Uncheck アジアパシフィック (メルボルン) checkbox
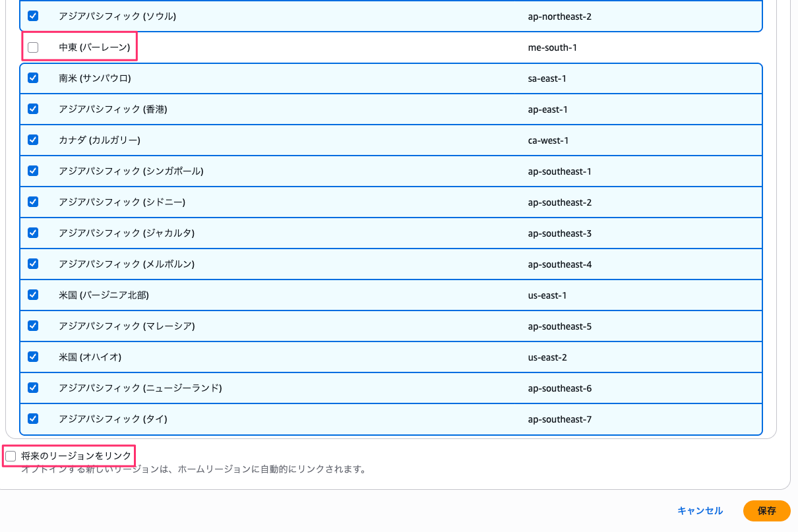Image resolution: width=798 pixels, height=532 pixels. point(33,264)
